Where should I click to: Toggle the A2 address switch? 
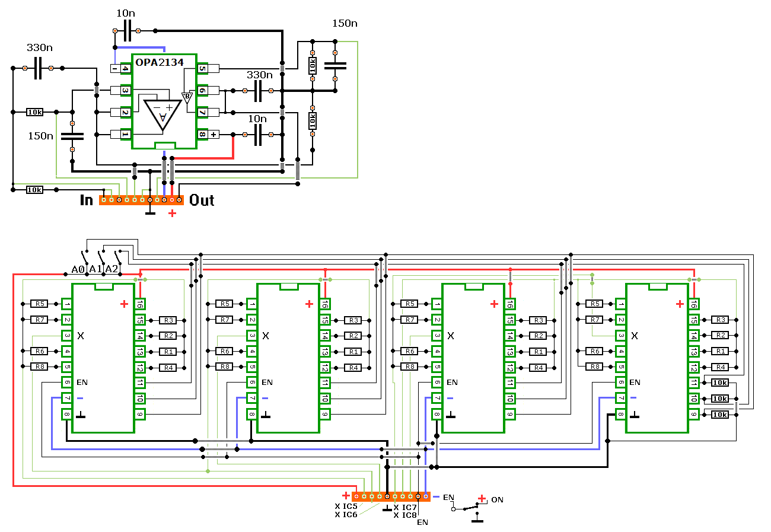[x=119, y=256]
